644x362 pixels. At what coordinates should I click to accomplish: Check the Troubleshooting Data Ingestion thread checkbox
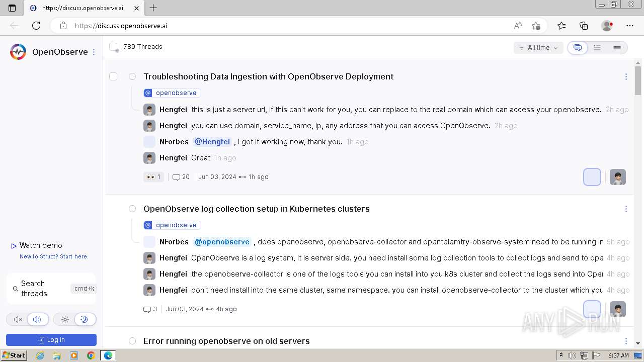tap(113, 76)
